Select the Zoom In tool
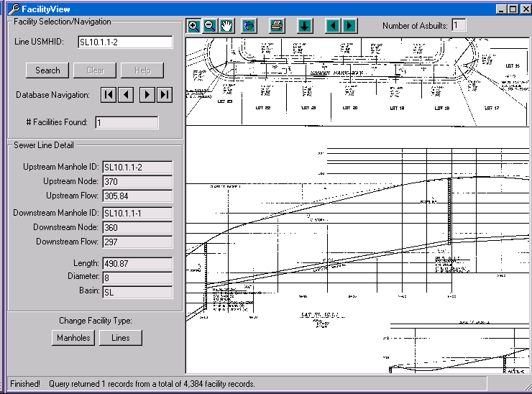Image resolution: width=532 pixels, height=394 pixels. tap(193, 26)
